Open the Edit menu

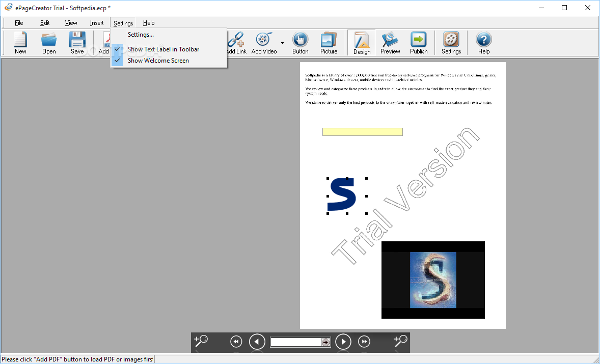tap(45, 23)
